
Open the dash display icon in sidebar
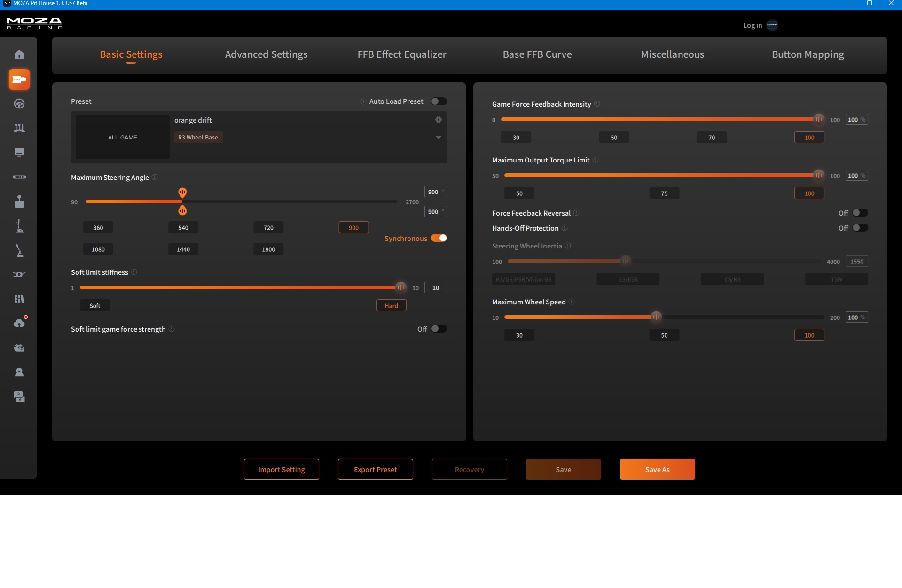pyautogui.click(x=19, y=153)
